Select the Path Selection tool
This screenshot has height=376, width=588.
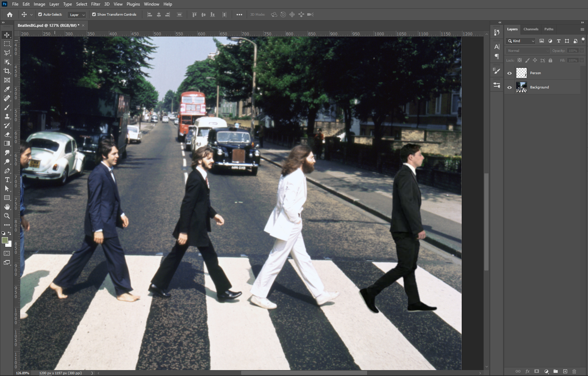7,189
